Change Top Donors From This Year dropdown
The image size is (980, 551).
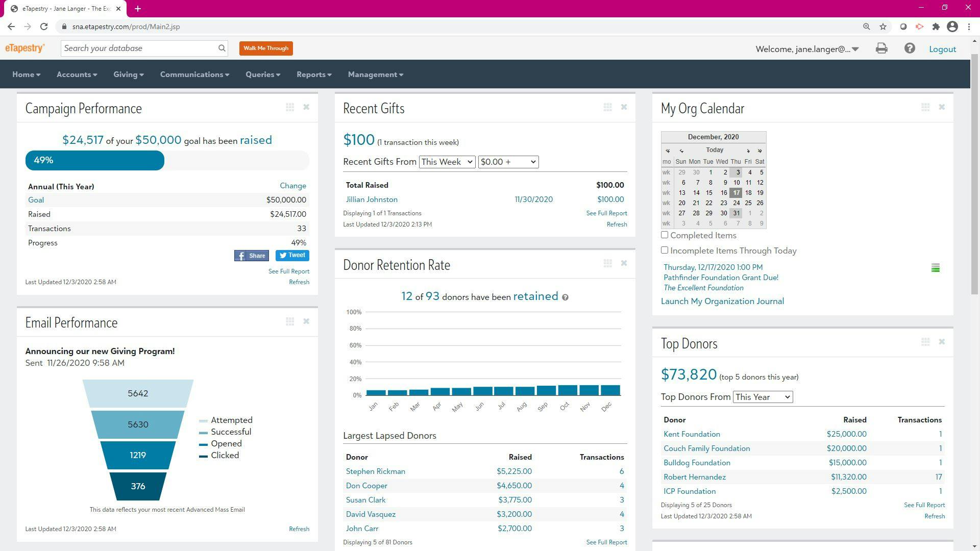click(x=762, y=397)
